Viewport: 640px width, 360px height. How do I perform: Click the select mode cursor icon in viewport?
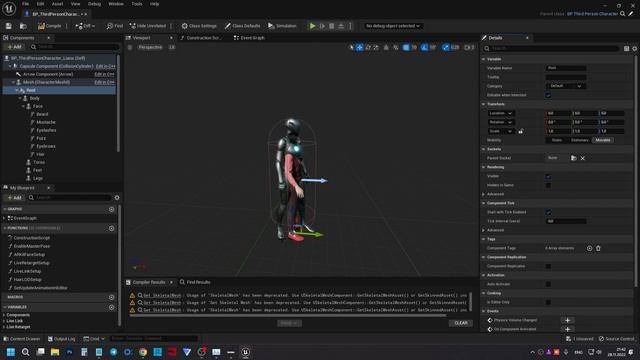click(351, 47)
